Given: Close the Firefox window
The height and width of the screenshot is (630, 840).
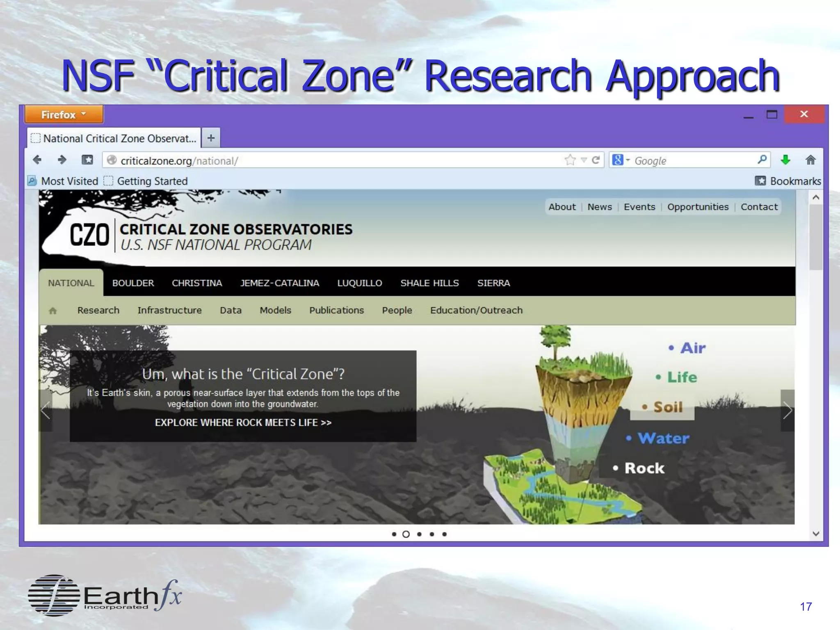Looking at the screenshot, I should pyautogui.click(x=804, y=114).
